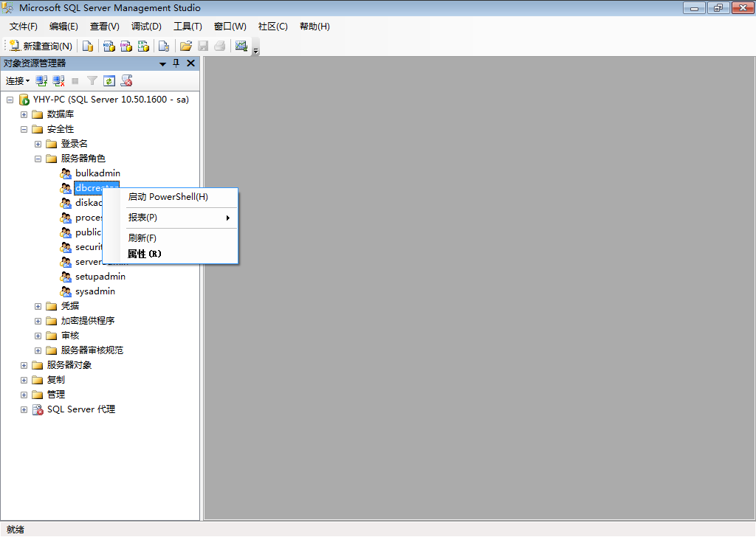Select the 服务器对象 tree label
The height and width of the screenshot is (537, 756).
69,365
